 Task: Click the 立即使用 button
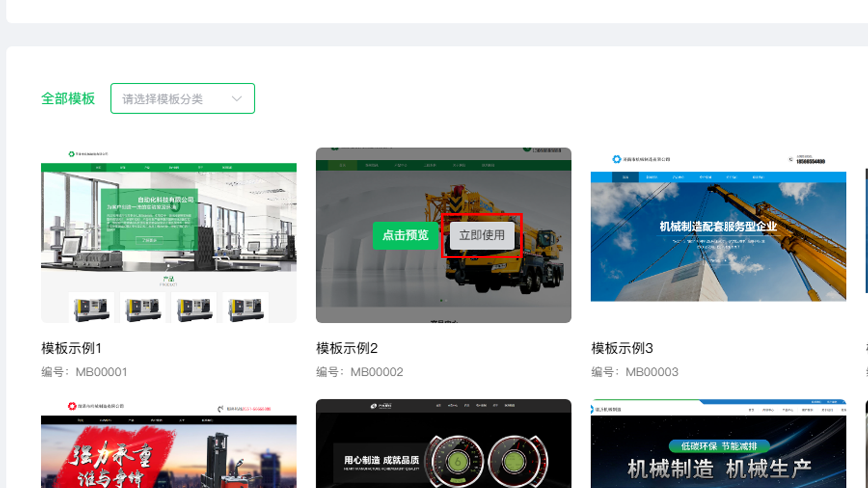point(482,235)
